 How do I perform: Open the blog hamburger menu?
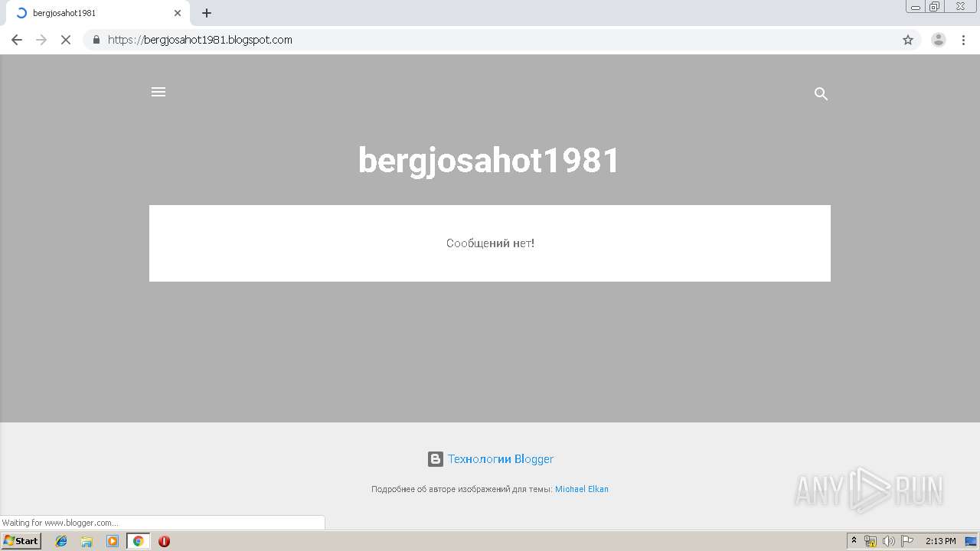158,92
